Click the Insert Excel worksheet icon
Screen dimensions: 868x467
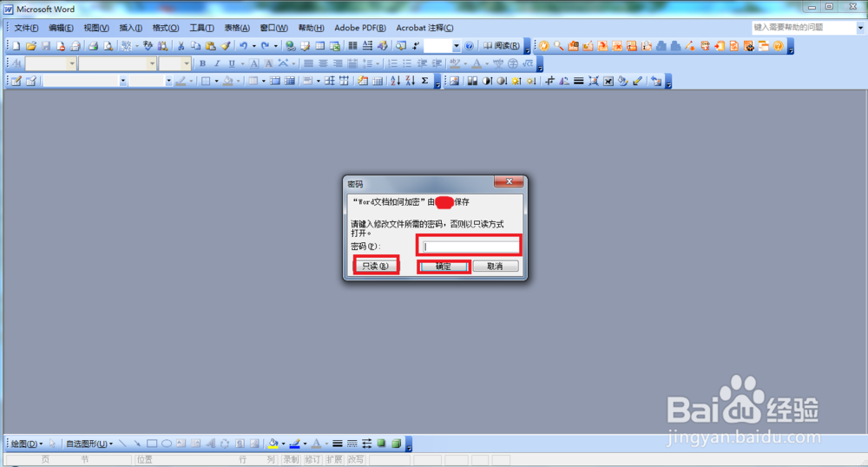point(335,46)
